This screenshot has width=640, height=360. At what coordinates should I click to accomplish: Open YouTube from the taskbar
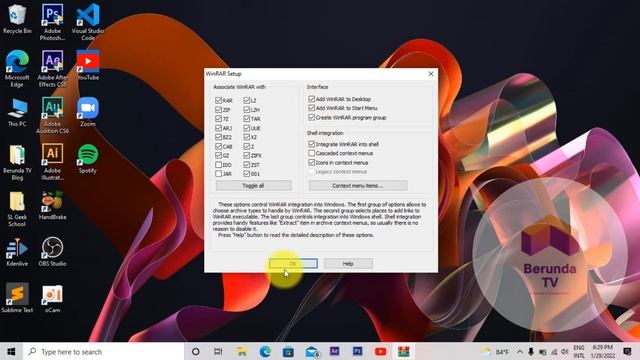[x=380, y=351]
